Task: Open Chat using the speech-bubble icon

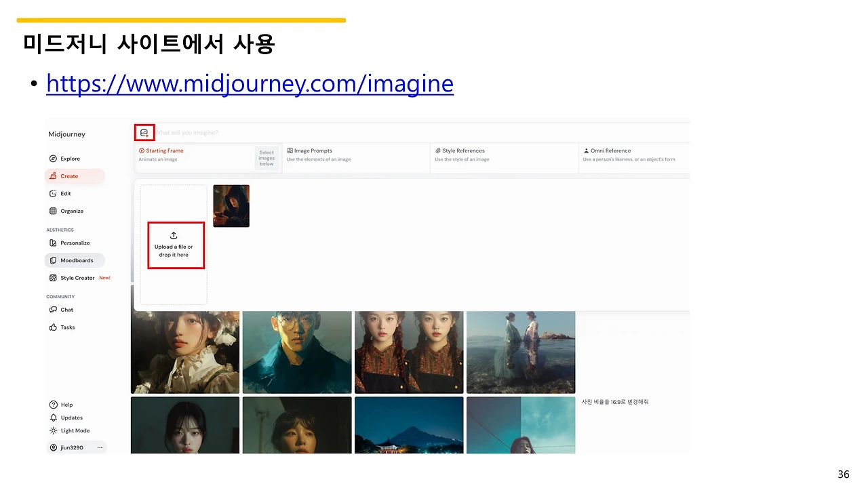Action: [54, 310]
